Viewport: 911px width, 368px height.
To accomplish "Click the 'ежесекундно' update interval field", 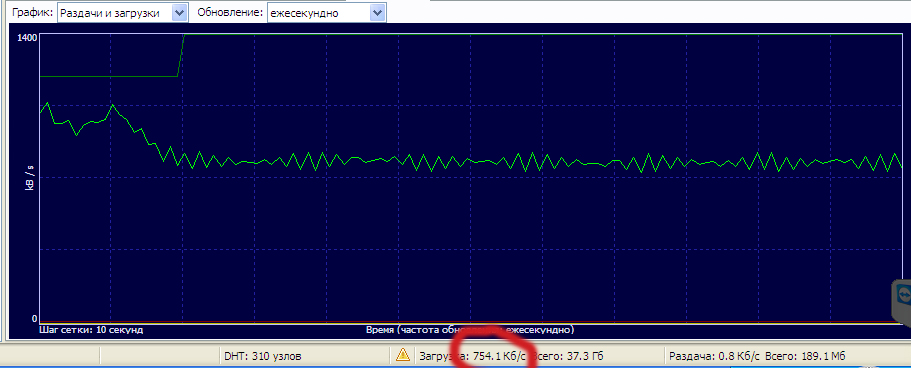I will [x=319, y=13].
